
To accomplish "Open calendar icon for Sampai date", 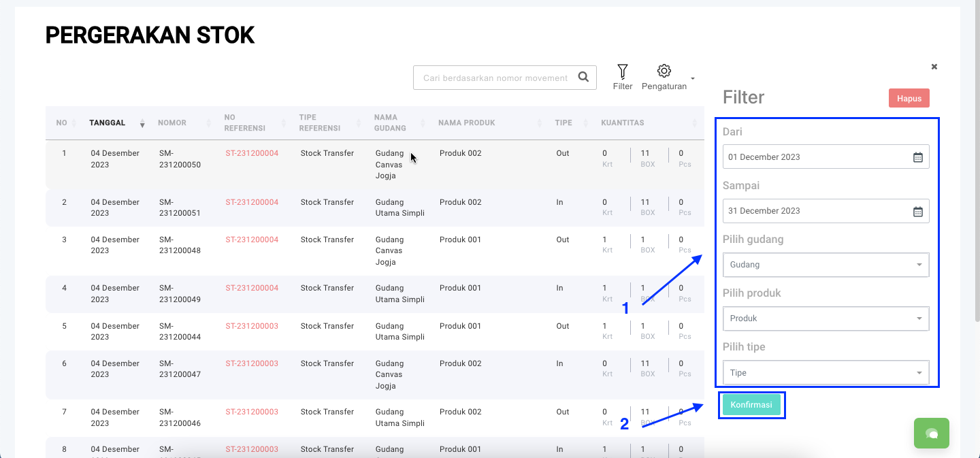I will (x=917, y=211).
